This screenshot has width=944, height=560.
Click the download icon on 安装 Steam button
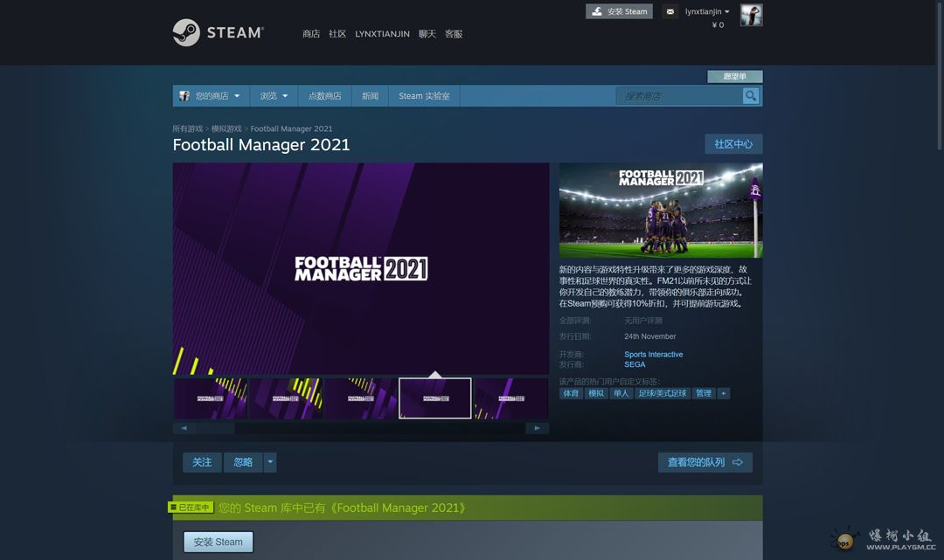[597, 11]
